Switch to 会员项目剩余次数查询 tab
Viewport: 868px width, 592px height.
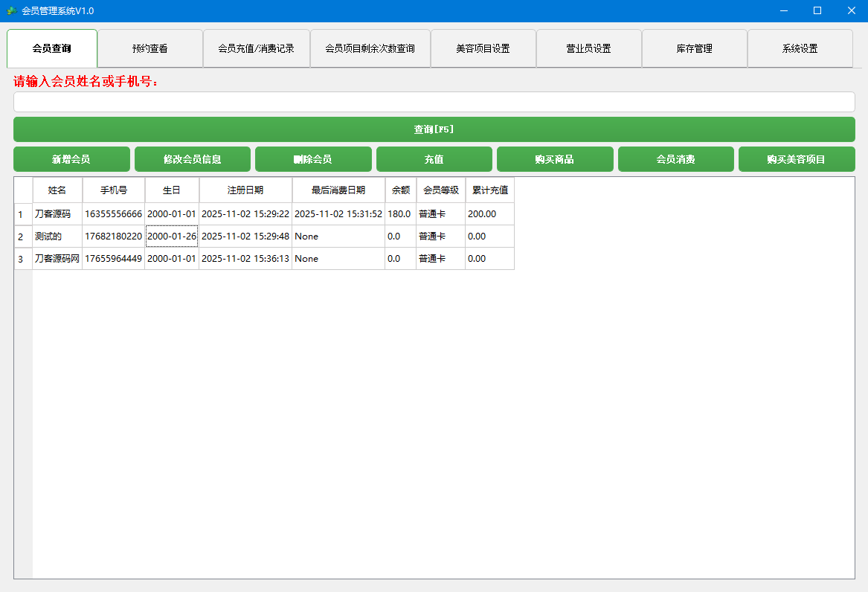click(370, 48)
